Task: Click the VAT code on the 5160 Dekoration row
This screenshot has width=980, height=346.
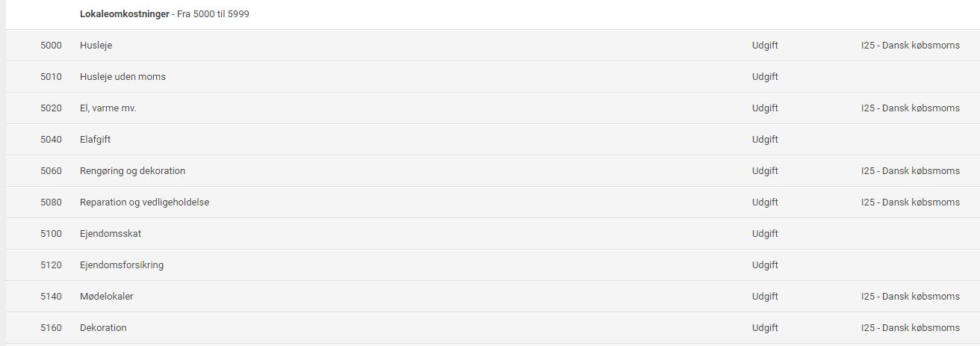Action: pos(910,328)
